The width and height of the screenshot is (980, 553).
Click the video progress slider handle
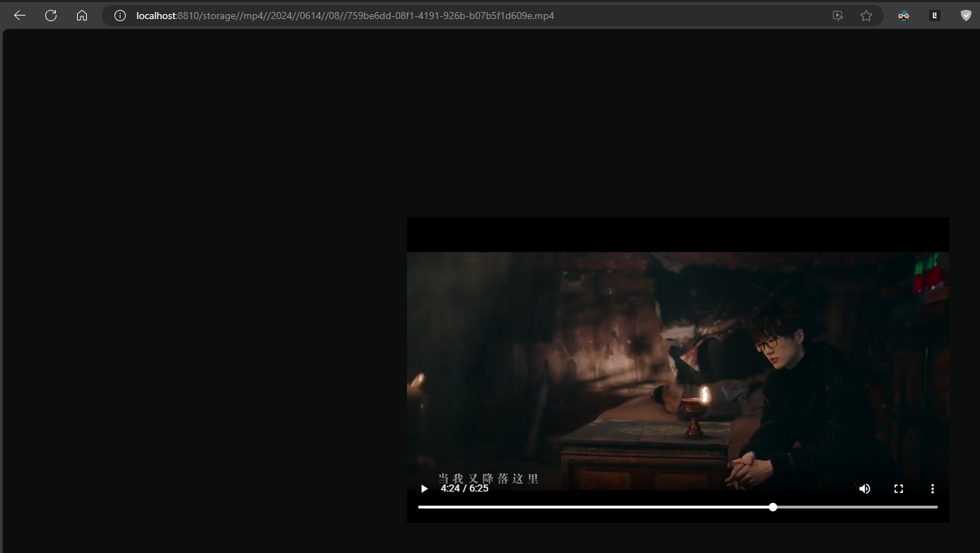click(x=773, y=507)
